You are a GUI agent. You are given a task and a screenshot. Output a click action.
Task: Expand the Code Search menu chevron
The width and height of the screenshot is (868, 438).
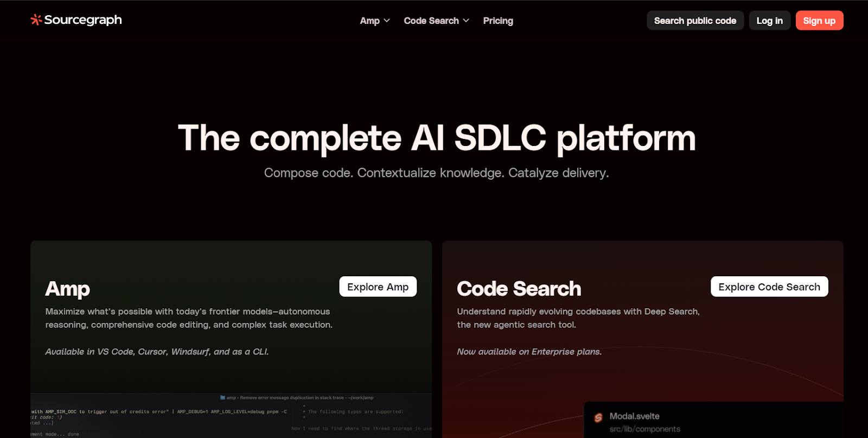466,21
